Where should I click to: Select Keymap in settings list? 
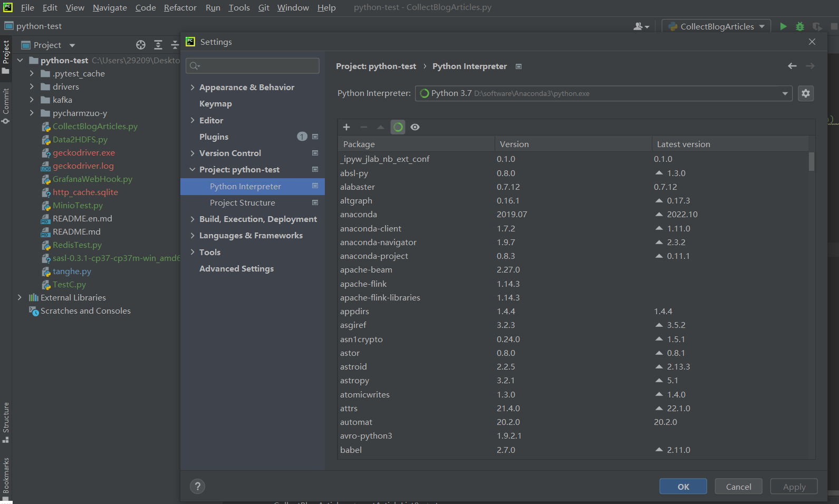pos(216,104)
